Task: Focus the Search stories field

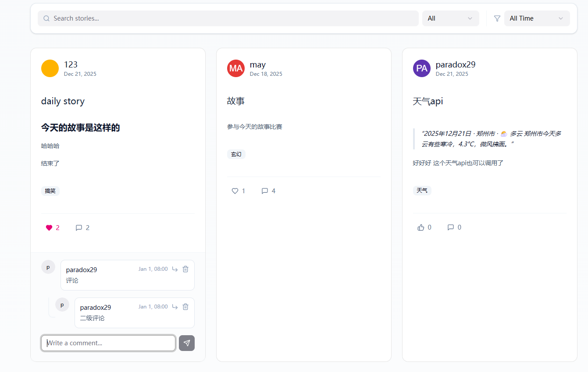Action: tap(228, 18)
